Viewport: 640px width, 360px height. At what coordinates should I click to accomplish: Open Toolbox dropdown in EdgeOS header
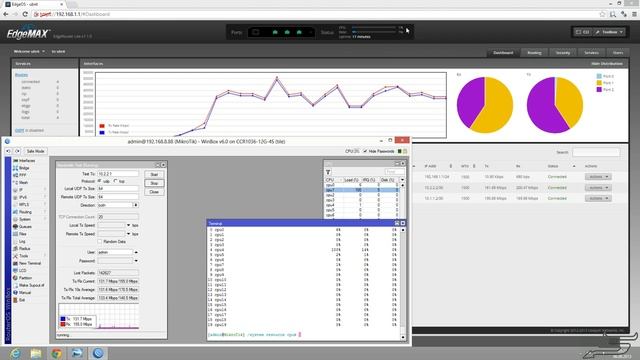click(x=609, y=32)
